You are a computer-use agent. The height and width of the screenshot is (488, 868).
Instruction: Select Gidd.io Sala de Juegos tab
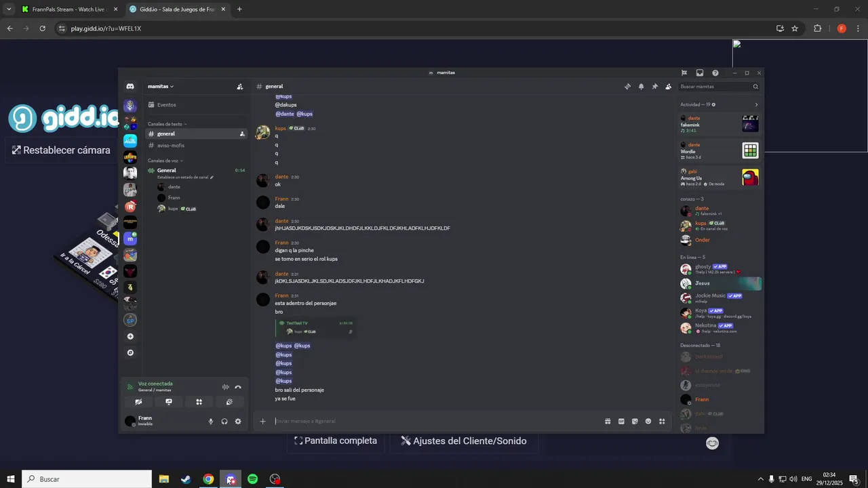click(177, 9)
